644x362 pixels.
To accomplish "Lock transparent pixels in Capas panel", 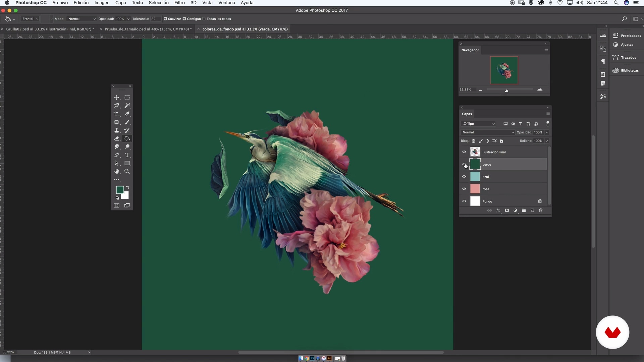I will [x=474, y=141].
